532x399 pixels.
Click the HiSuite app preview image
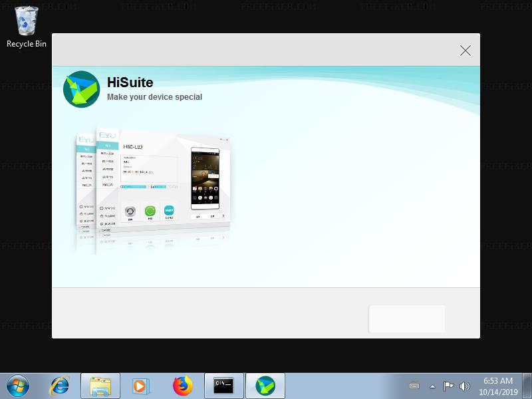point(153,186)
